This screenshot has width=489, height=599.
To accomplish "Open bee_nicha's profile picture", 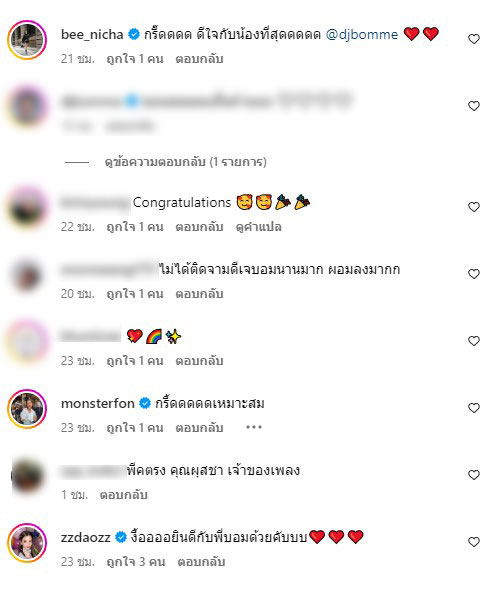I will (x=27, y=40).
